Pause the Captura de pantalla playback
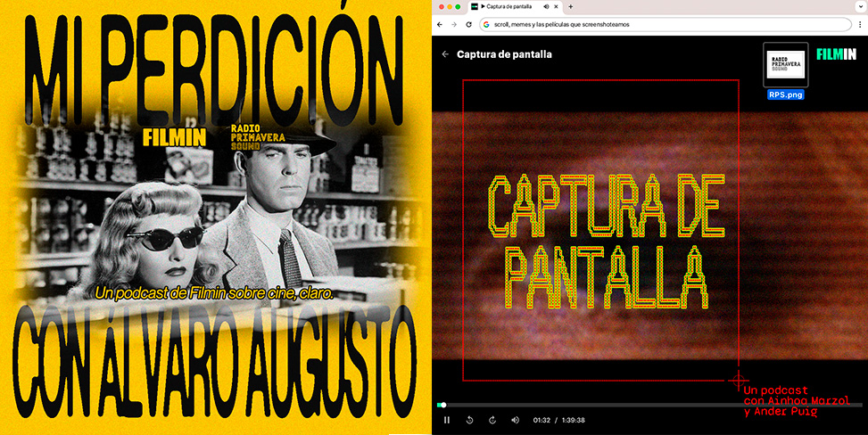The height and width of the screenshot is (435, 868). click(x=447, y=420)
